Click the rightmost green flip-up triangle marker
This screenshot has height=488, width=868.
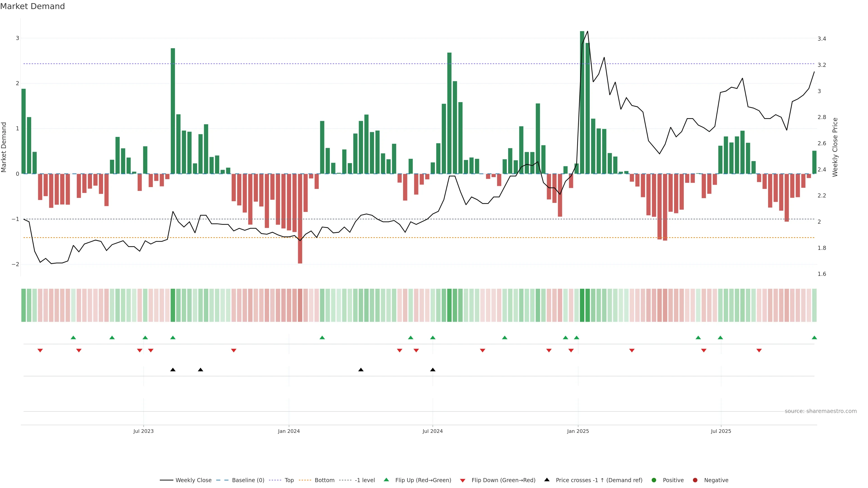coord(814,338)
